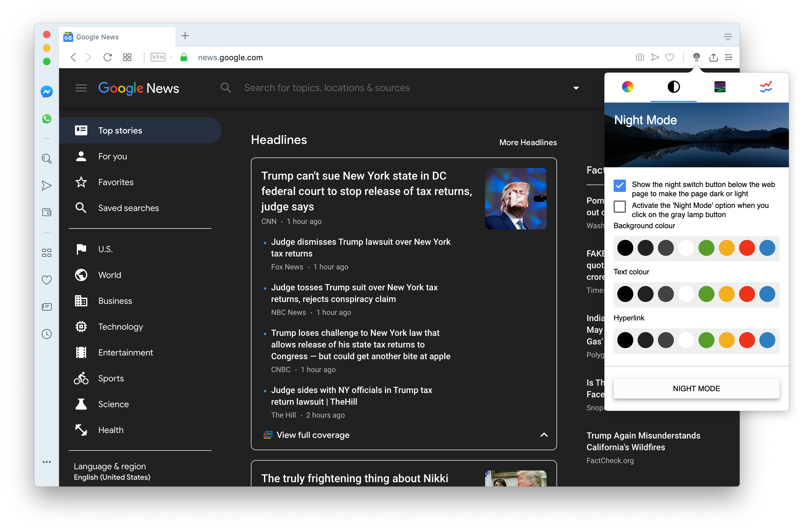Take a snapshot with the camera icon

click(640, 57)
